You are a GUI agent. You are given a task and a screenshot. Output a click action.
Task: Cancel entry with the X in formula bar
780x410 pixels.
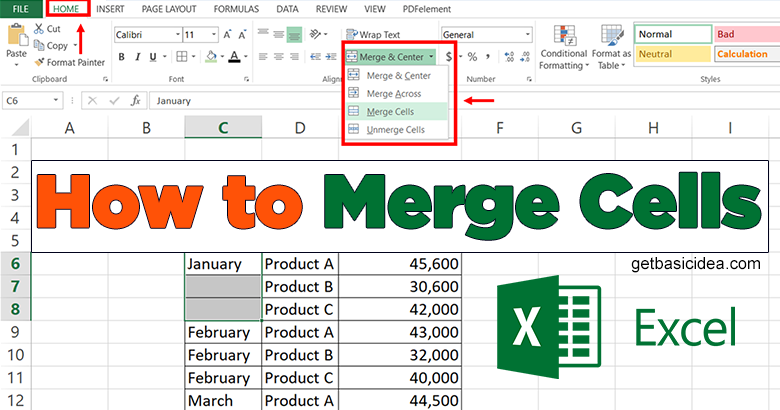coord(93,101)
